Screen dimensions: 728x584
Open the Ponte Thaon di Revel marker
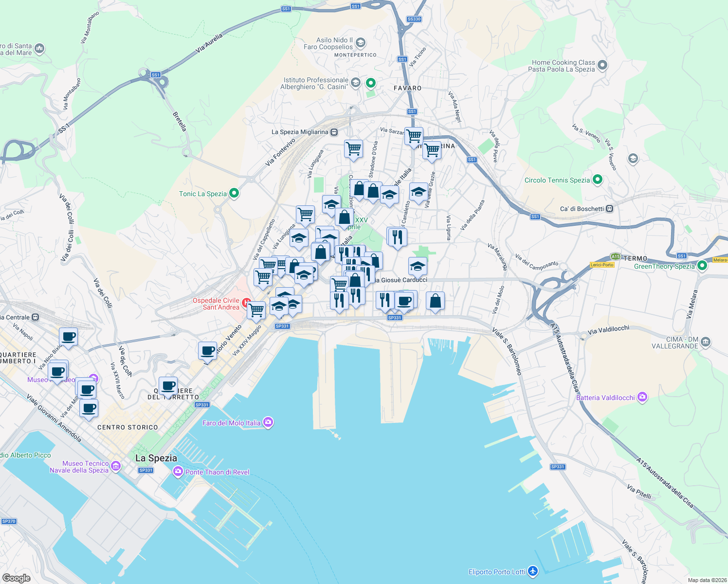click(178, 472)
